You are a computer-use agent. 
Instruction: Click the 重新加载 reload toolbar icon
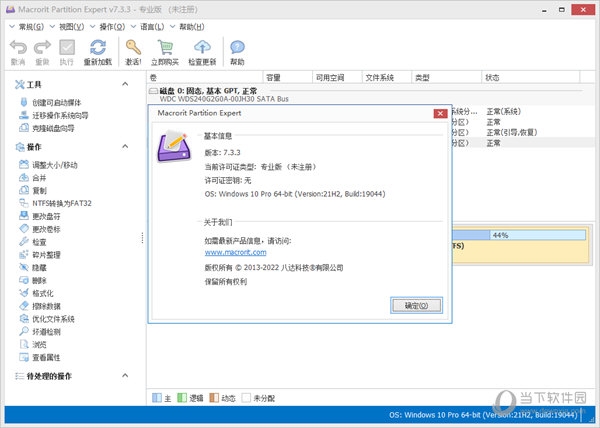pos(97,47)
